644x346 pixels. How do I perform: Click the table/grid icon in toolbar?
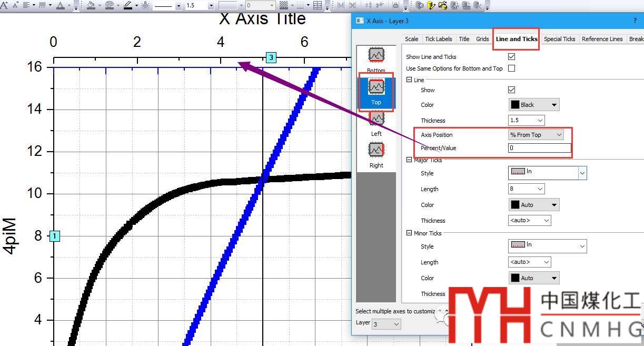tap(318, 5)
